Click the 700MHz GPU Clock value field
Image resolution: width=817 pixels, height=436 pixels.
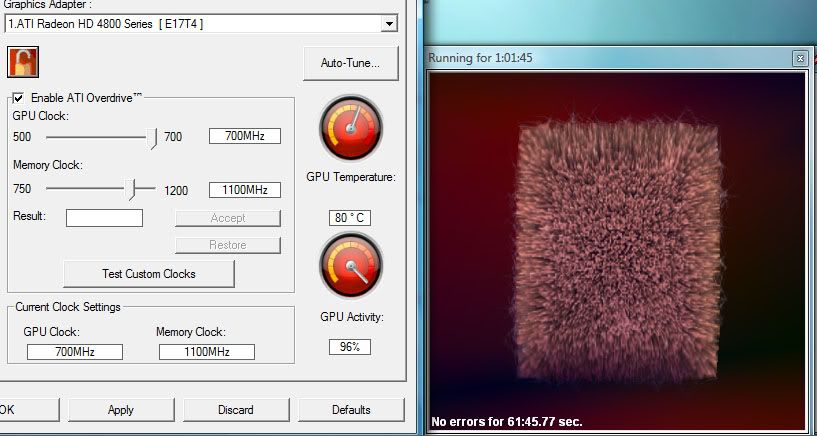pos(245,136)
